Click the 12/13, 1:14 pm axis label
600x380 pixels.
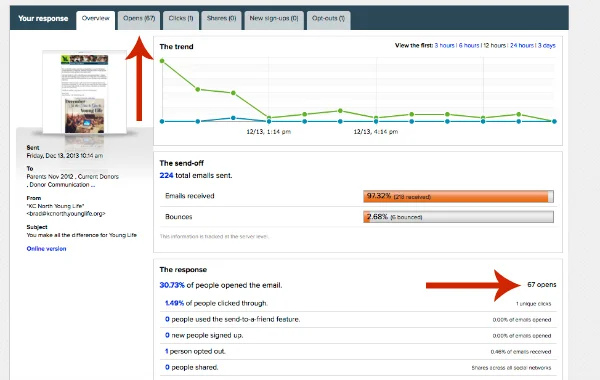click(x=269, y=132)
